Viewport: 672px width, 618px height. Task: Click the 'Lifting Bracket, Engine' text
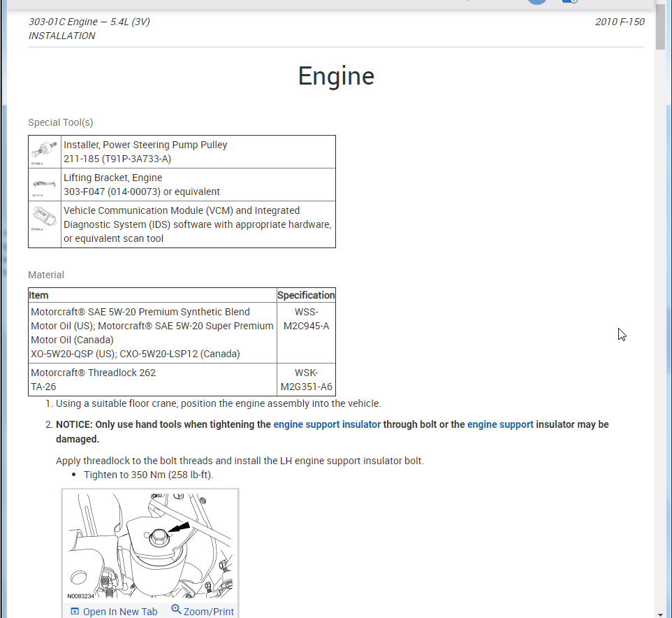pyautogui.click(x=112, y=178)
